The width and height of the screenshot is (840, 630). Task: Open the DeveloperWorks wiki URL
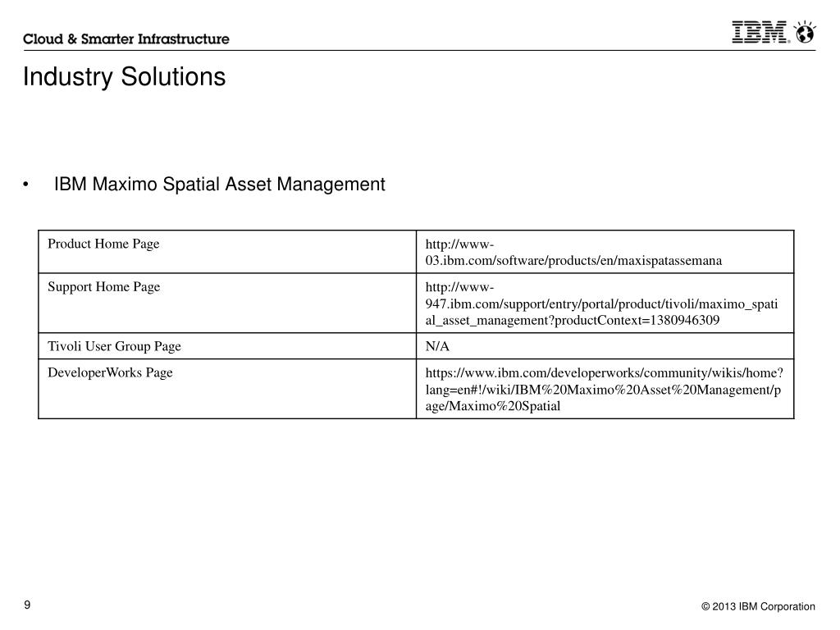[604, 390]
